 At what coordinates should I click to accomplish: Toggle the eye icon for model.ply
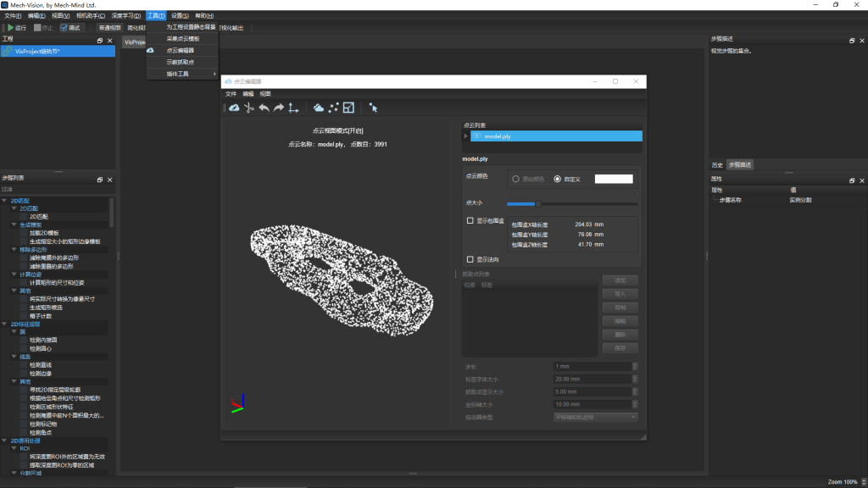[x=476, y=136]
